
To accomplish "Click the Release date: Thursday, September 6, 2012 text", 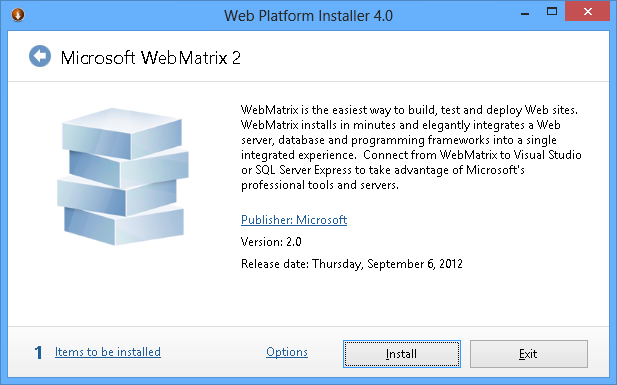I will [x=352, y=264].
